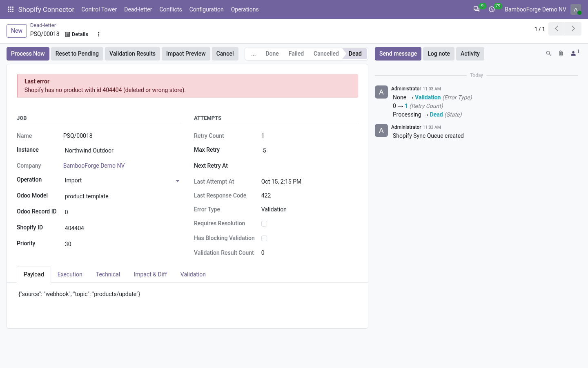
Task: Click the Activity button
Action: pyautogui.click(x=470, y=54)
